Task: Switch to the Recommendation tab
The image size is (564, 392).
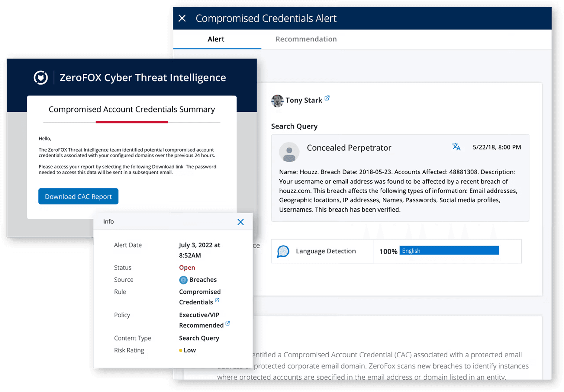Action: coord(306,39)
